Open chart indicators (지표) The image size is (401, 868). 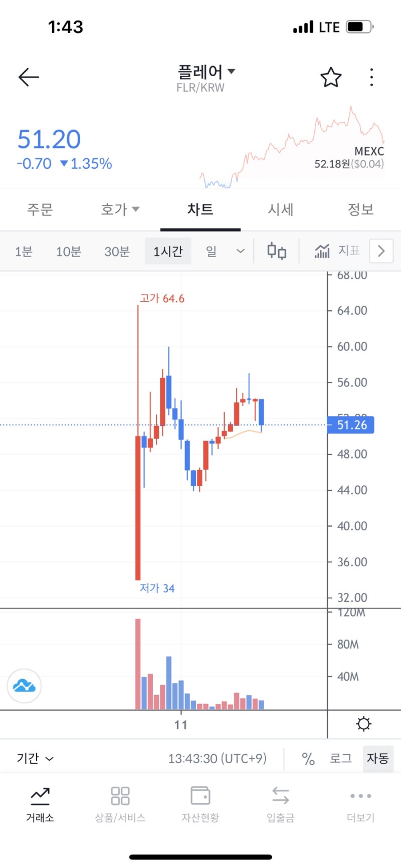337,251
